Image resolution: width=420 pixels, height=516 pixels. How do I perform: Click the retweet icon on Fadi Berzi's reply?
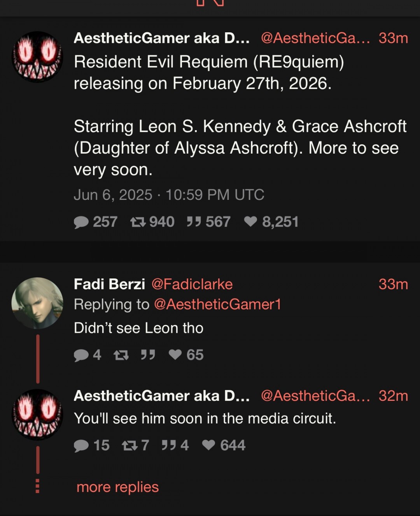tap(121, 355)
